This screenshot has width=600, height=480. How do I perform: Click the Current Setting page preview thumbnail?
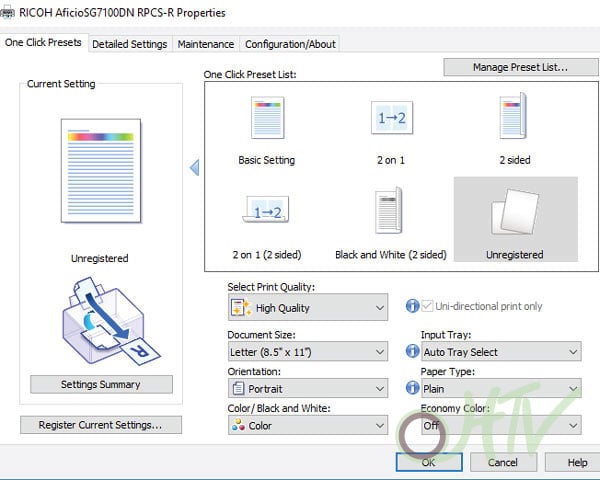(x=101, y=171)
